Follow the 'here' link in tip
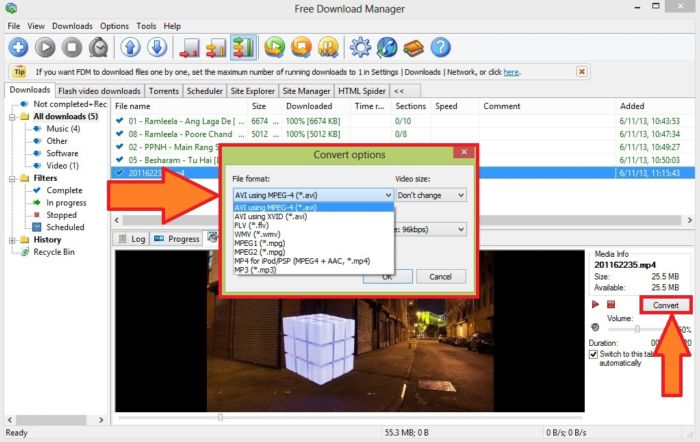The height and width of the screenshot is (442, 700). [511, 72]
